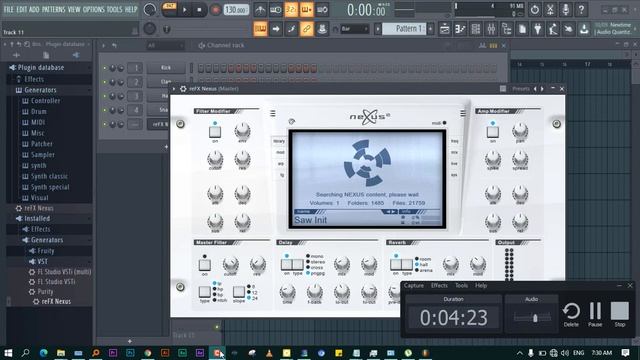This screenshot has width=640, height=360.
Task: Toggle mute LED for Kick channel
Action: (x=104, y=68)
